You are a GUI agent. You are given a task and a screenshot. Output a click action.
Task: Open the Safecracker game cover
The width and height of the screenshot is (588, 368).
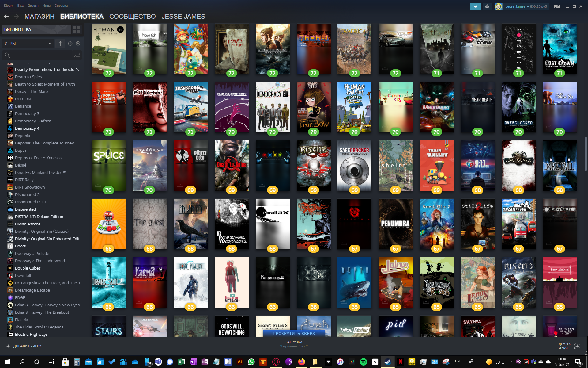coord(354,166)
